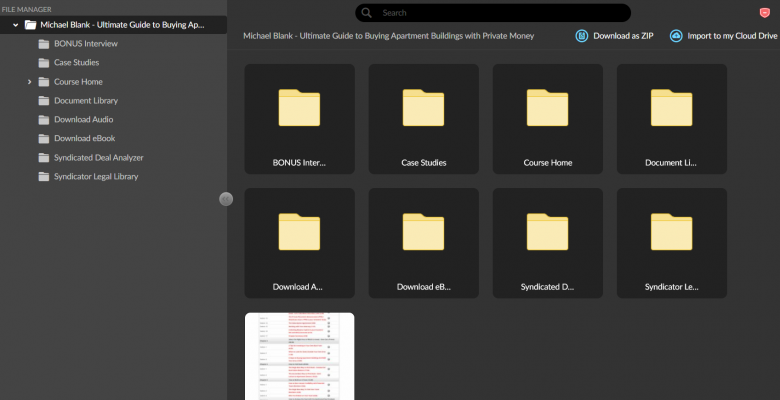Screen dimensions: 780x400
Task: Click the open folder icon of root item
Action: 30,25
